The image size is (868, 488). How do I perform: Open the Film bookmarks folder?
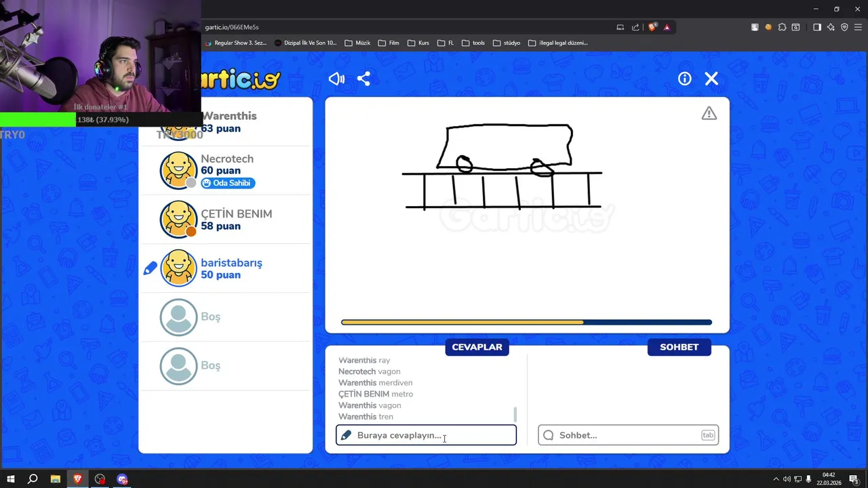389,43
